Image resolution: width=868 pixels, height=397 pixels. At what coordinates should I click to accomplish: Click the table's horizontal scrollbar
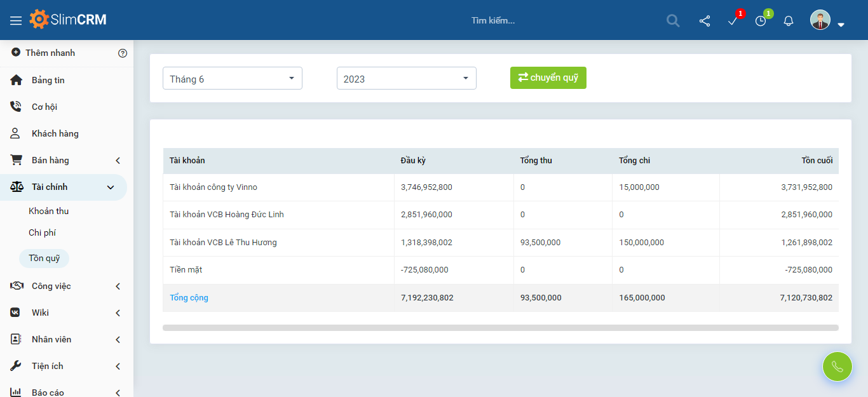pos(500,328)
